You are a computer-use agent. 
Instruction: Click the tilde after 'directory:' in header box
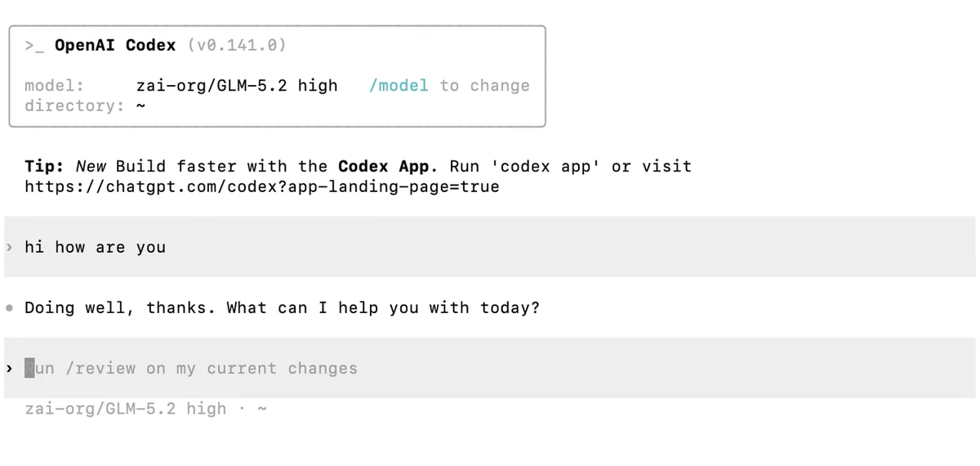tap(140, 105)
